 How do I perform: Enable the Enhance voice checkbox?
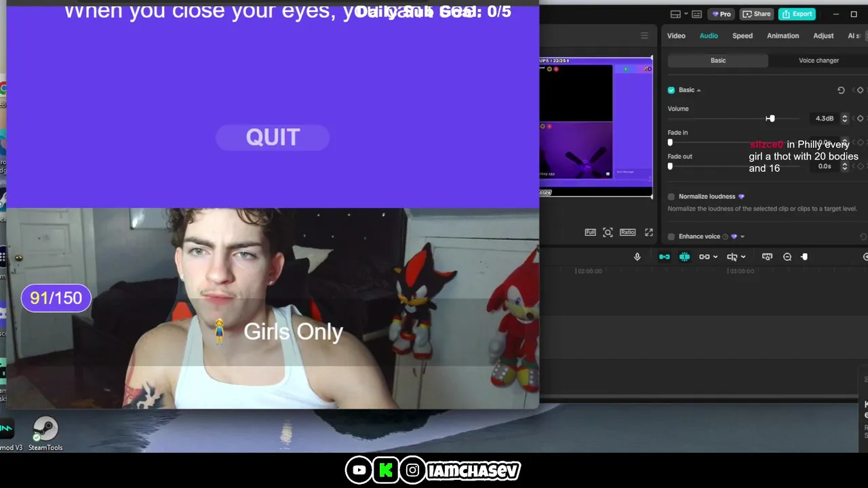[x=671, y=237]
